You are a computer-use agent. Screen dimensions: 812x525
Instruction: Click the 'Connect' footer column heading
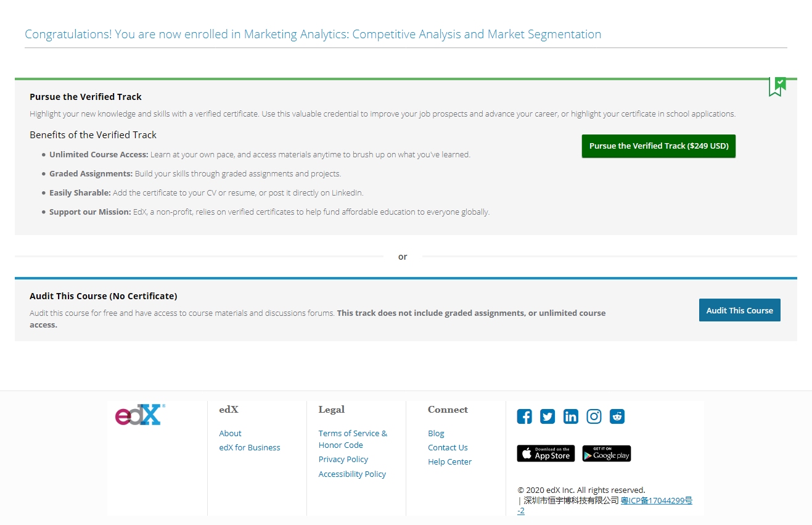(x=448, y=410)
